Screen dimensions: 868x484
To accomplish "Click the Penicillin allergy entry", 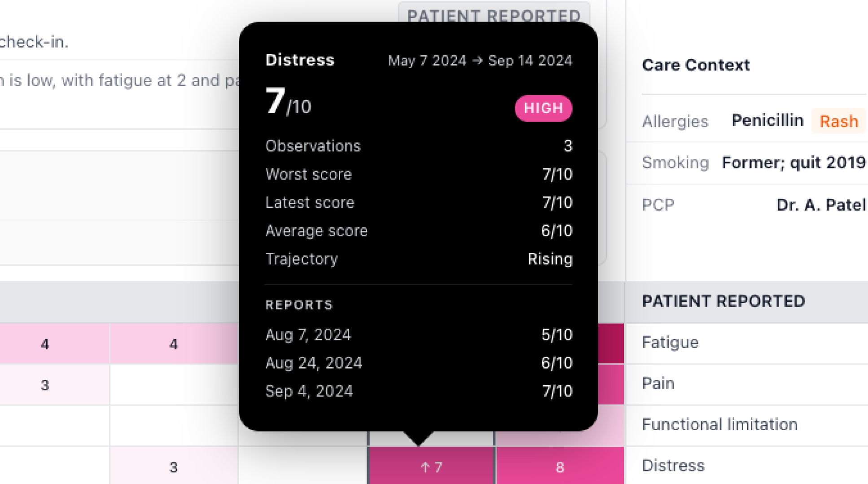I will click(767, 120).
